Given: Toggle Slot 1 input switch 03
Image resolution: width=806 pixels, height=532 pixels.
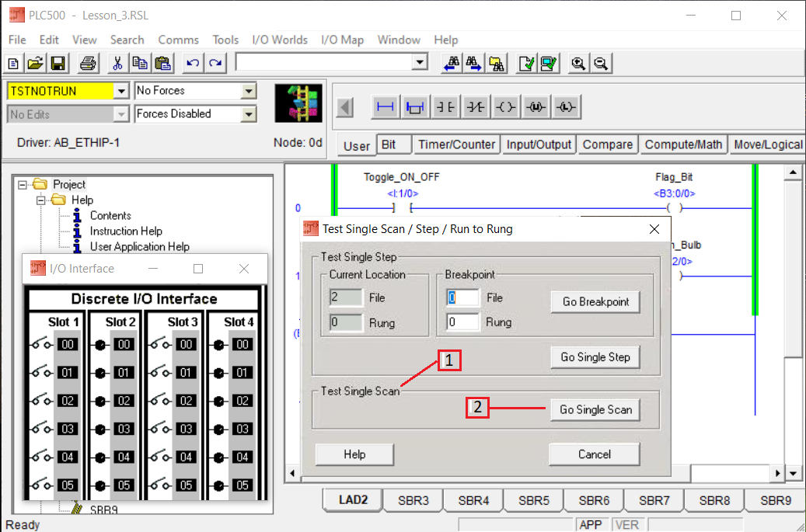Looking at the screenshot, I should coord(40,428).
